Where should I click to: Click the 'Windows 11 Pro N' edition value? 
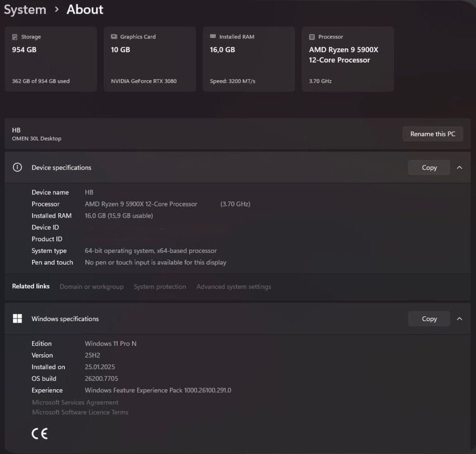pos(111,343)
